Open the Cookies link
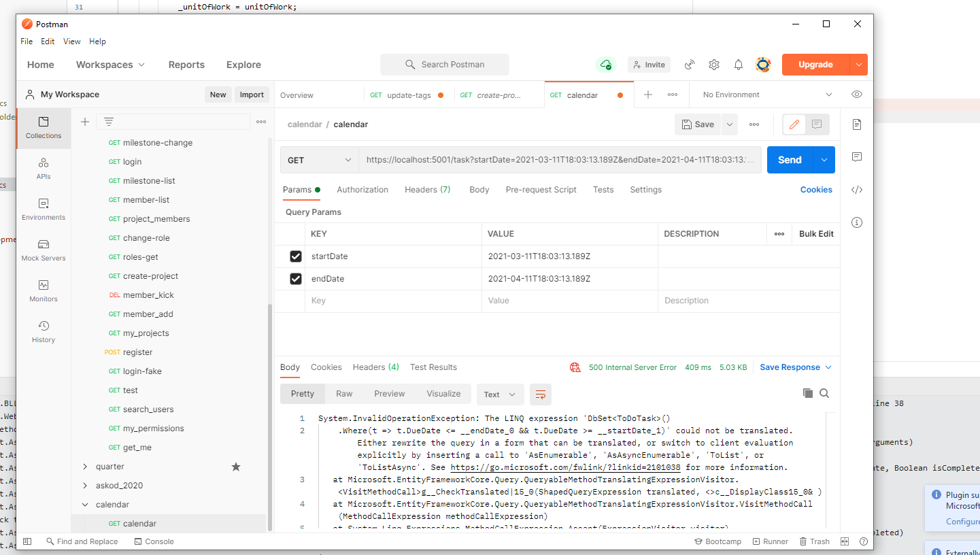 click(x=816, y=190)
